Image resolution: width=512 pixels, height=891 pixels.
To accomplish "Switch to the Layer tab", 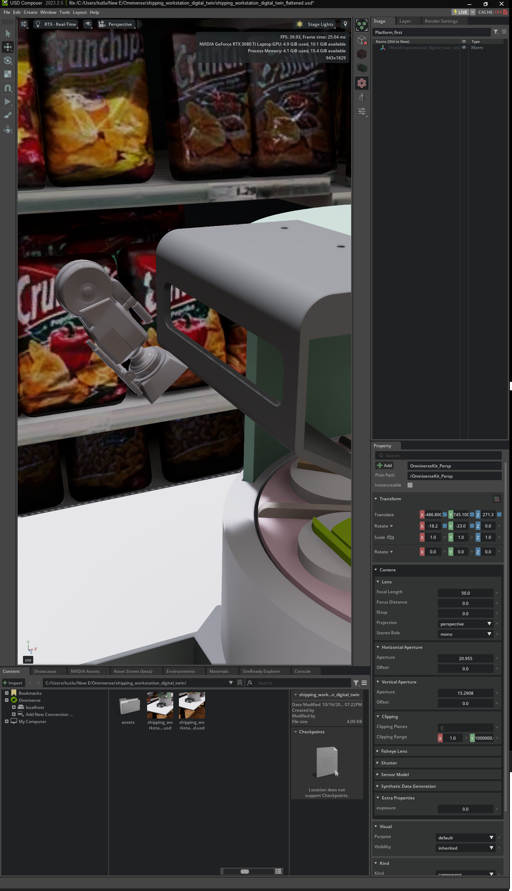I will pos(405,21).
